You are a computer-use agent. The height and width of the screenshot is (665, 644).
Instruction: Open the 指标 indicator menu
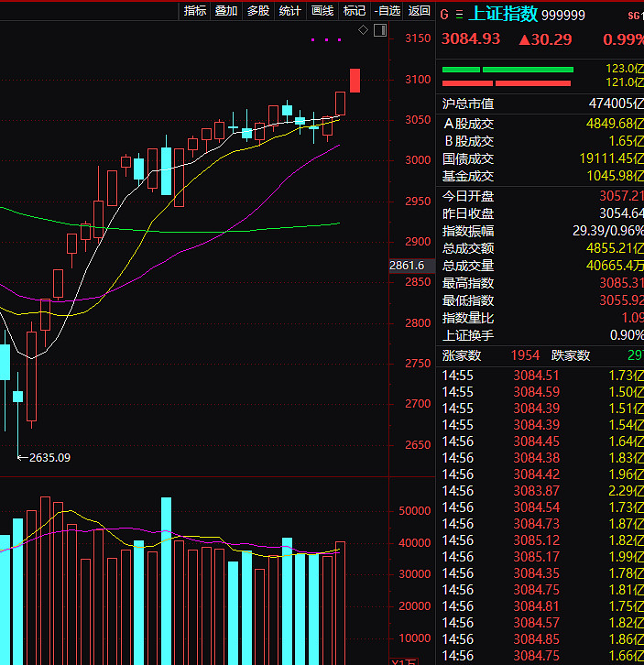[x=195, y=11]
